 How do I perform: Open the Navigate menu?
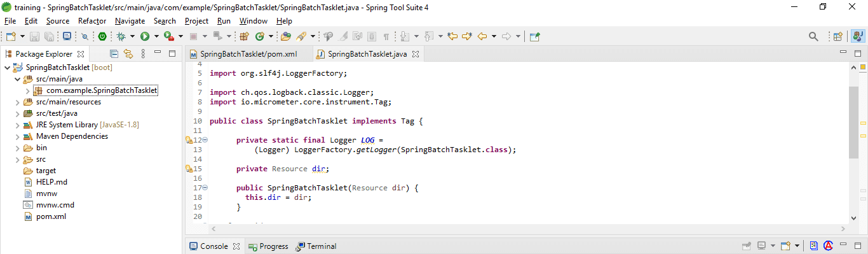pyautogui.click(x=130, y=21)
